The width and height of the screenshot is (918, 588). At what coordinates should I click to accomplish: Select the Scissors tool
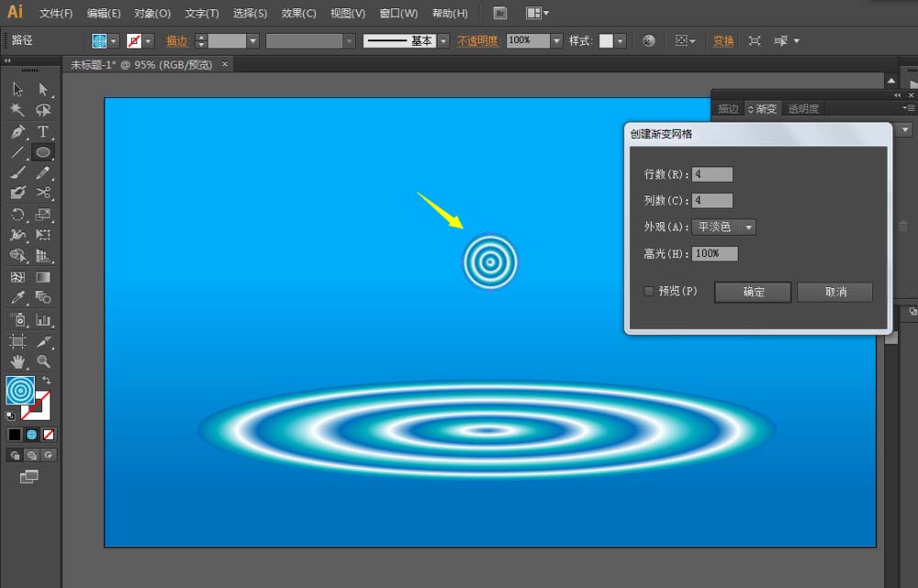(x=43, y=193)
